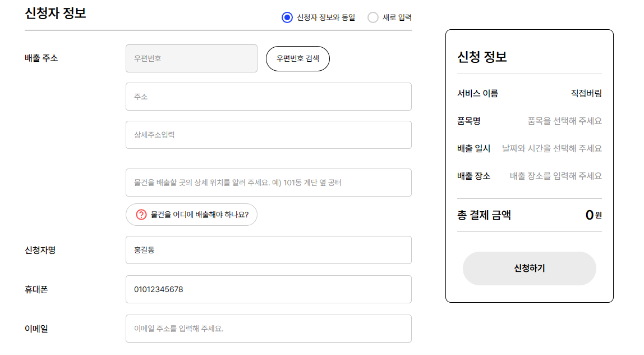Viewport: 644px width, 355px height.
Task: Click the 휴대폰 phone number field
Action: (x=269, y=289)
